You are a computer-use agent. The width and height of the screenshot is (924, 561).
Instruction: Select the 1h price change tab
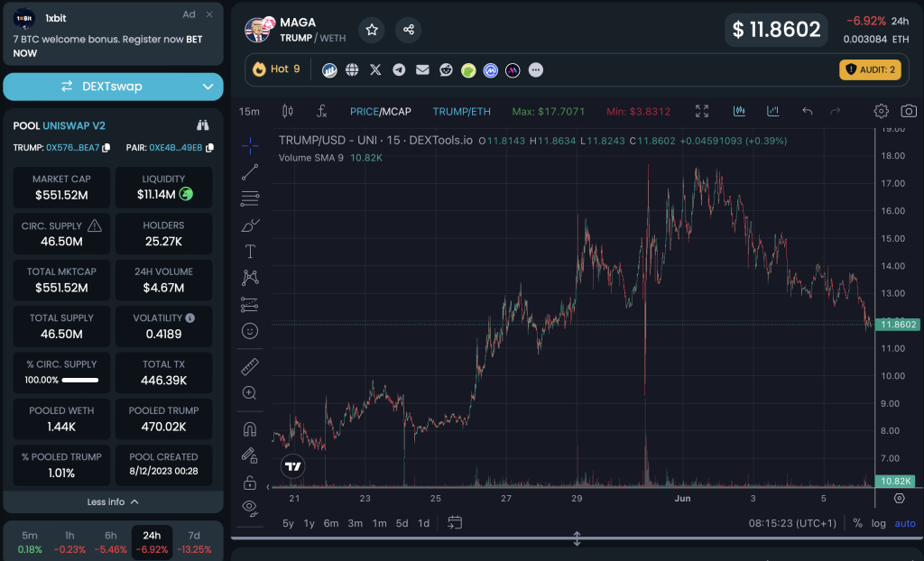(69, 542)
